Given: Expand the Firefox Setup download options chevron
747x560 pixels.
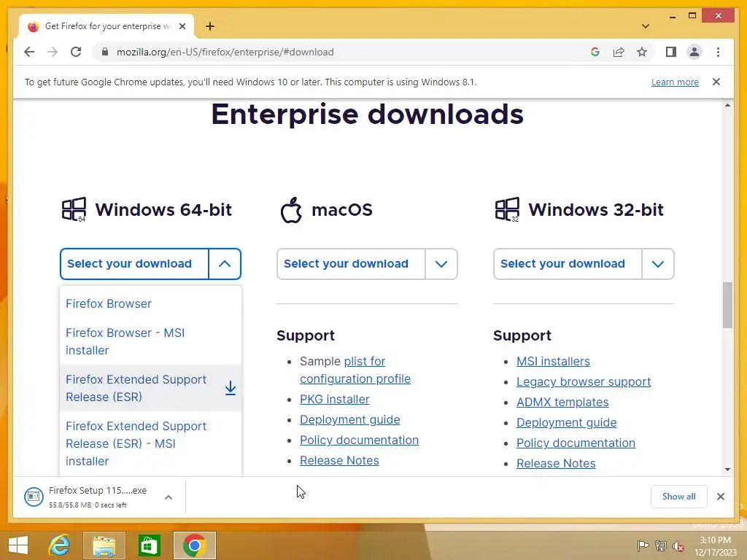Looking at the screenshot, I should (x=169, y=497).
